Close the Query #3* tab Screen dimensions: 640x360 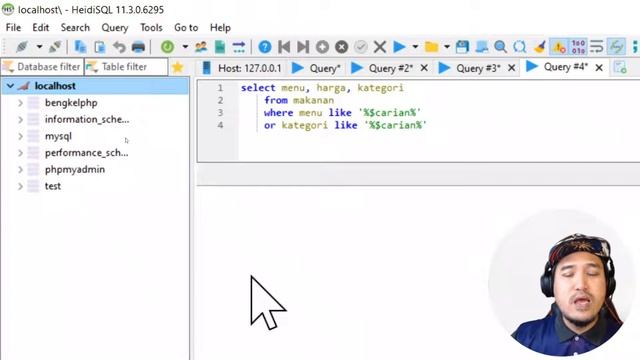point(511,68)
